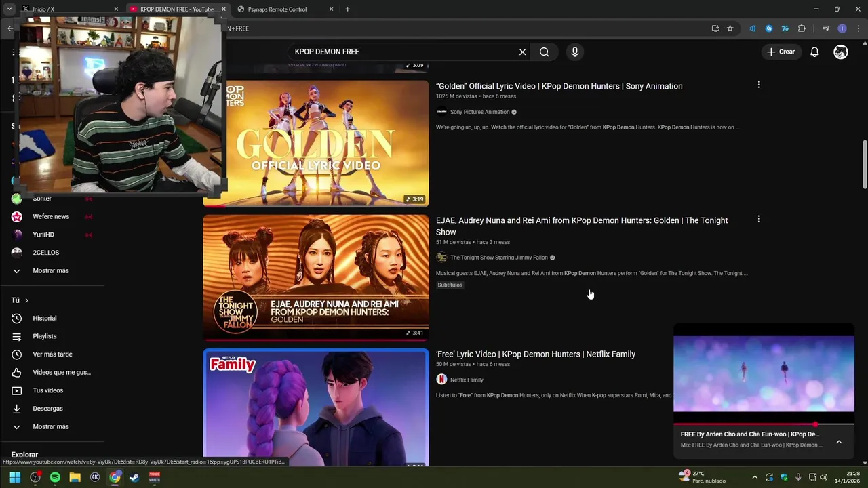
Task: Open the Free Lyric Video Netflix Family thumbnail
Action: 315,408
